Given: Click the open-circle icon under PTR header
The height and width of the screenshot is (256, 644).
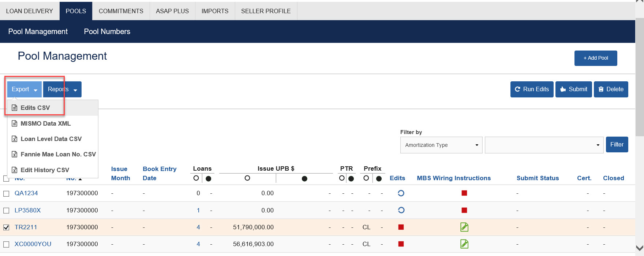Looking at the screenshot, I should point(342,178).
